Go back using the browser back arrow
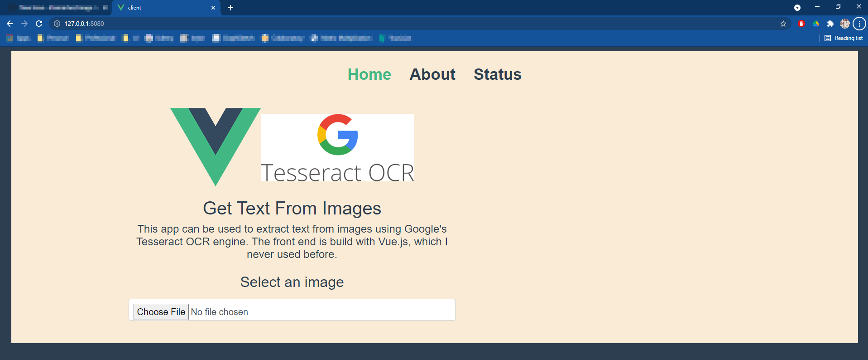This screenshot has width=868, height=360. 10,24
